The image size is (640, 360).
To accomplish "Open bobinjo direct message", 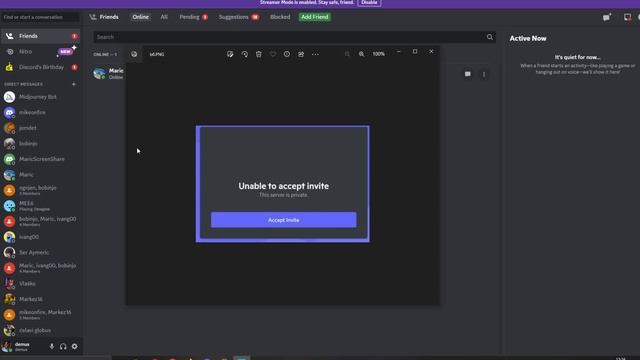I will (40, 143).
